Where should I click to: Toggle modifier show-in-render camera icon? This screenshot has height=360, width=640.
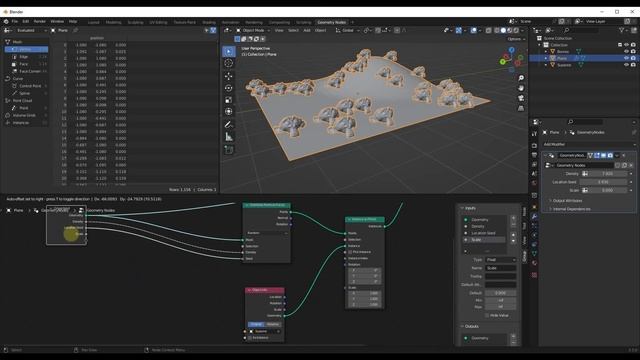[610, 156]
